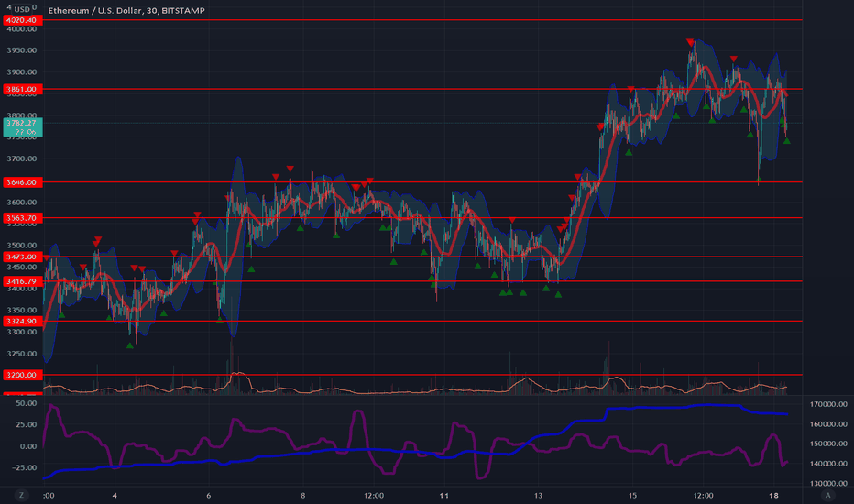Screen dimensions: 854x504
Task: Click date label 13 on time axis
Action: [x=538, y=495]
